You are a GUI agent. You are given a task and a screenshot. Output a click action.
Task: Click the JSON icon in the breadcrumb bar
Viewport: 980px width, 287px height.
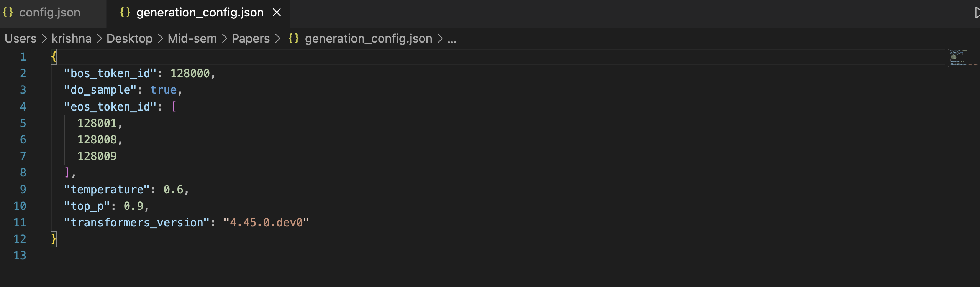[294, 38]
